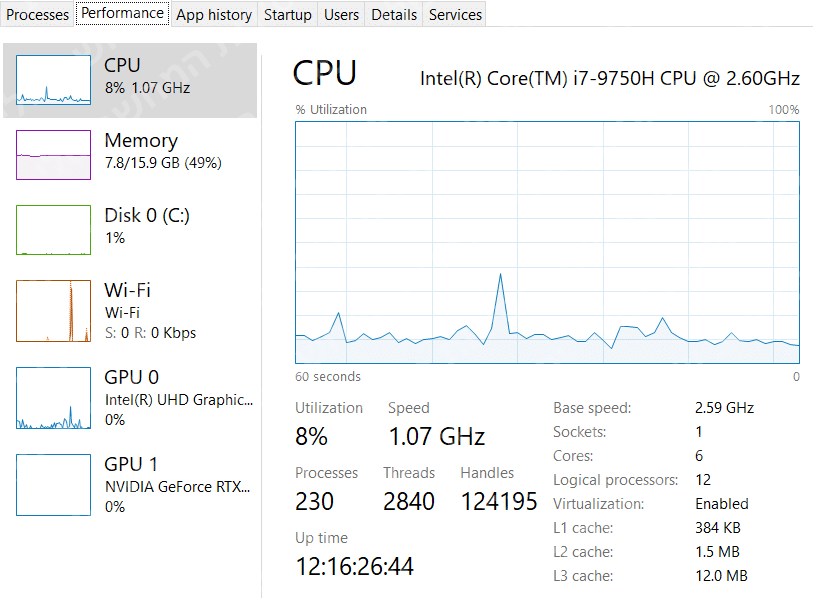Switch to the Details tab
The height and width of the screenshot is (598, 813).
coord(394,14)
